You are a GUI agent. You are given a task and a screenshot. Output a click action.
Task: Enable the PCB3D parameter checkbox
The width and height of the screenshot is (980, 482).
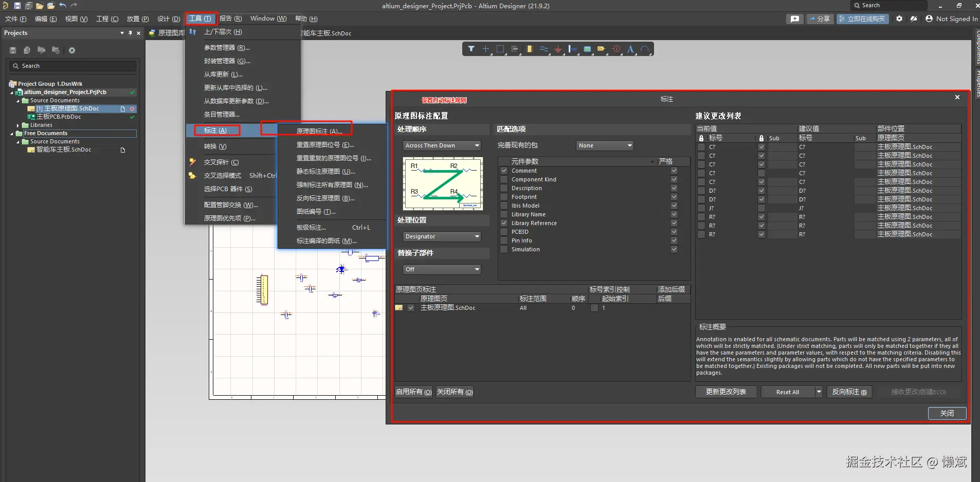tap(504, 232)
